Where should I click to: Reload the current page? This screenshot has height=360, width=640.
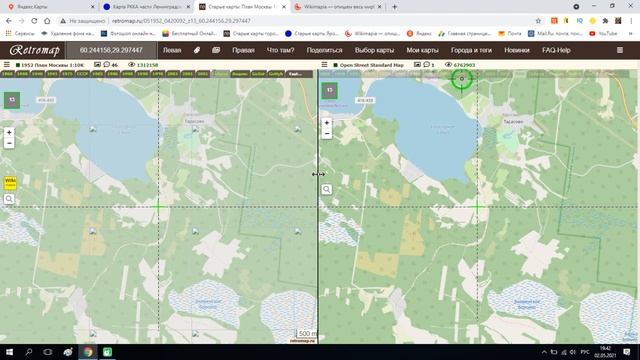click(x=34, y=21)
